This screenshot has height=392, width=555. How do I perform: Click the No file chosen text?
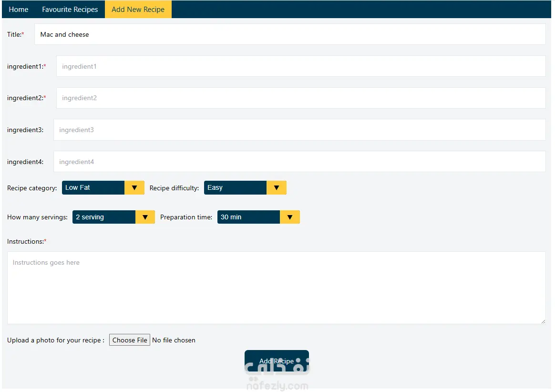click(174, 340)
